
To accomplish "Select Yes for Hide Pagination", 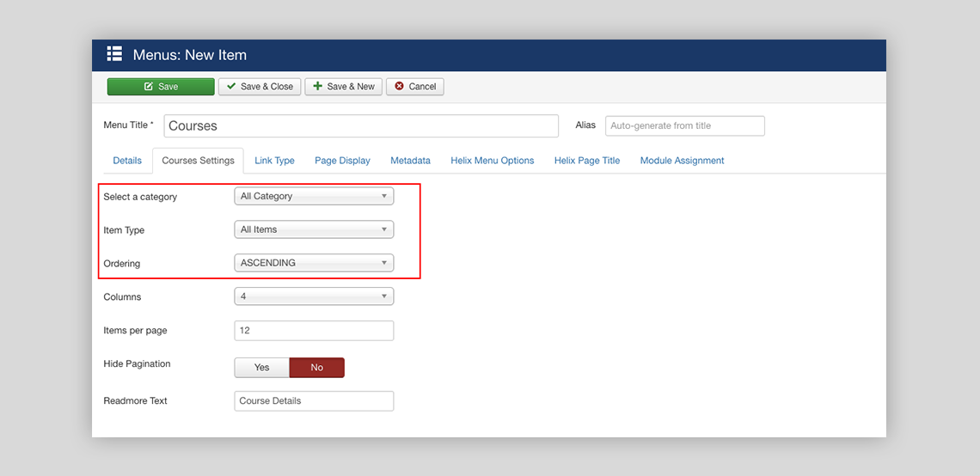I will pyautogui.click(x=261, y=368).
